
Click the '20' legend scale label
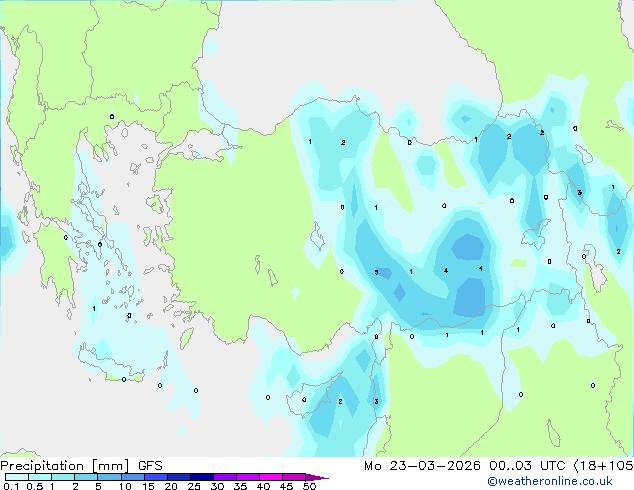[171, 486]
